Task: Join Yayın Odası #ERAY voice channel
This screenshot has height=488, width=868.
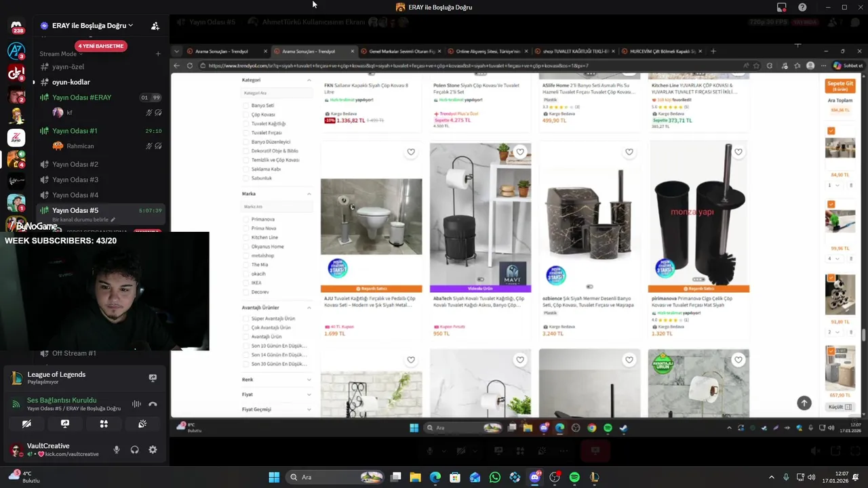Action: pos(100,98)
